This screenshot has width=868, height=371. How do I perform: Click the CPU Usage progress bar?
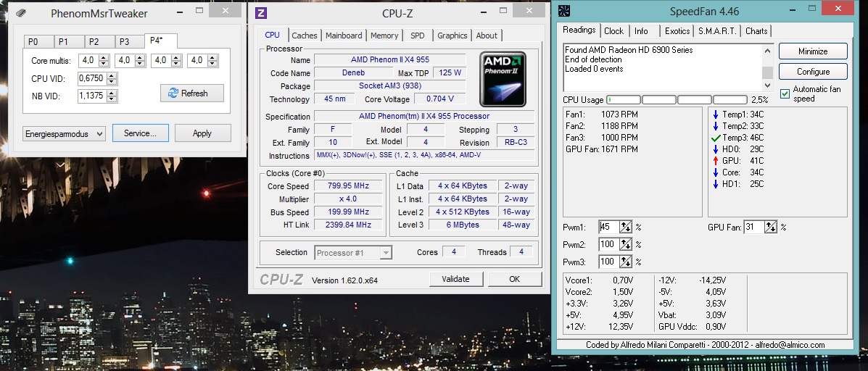[x=677, y=100]
